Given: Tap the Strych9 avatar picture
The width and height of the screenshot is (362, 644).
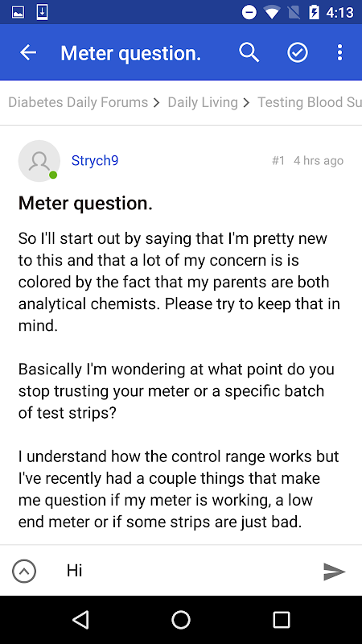Looking at the screenshot, I should coord(39,160).
